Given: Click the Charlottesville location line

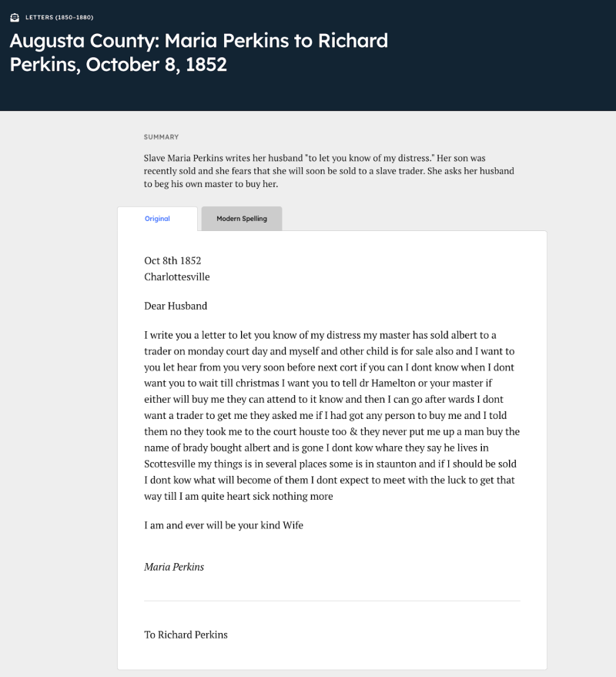Looking at the screenshot, I should tap(177, 276).
